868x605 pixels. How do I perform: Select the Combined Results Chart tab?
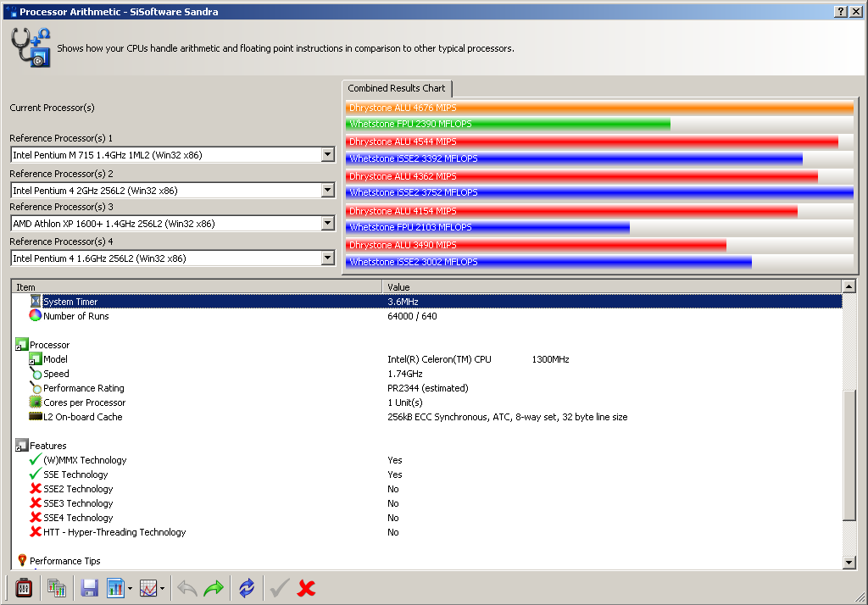click(x=397, y=88)
